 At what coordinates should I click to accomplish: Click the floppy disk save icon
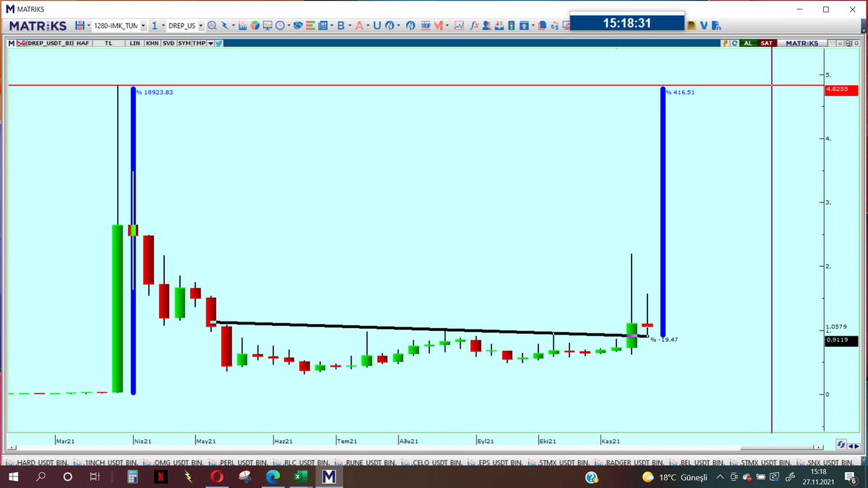click(x=80, y=25)
